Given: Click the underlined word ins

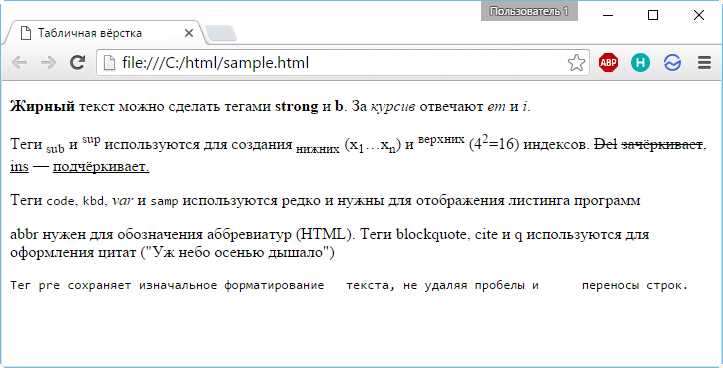Looking at the screenshot, I should point(19,166).
